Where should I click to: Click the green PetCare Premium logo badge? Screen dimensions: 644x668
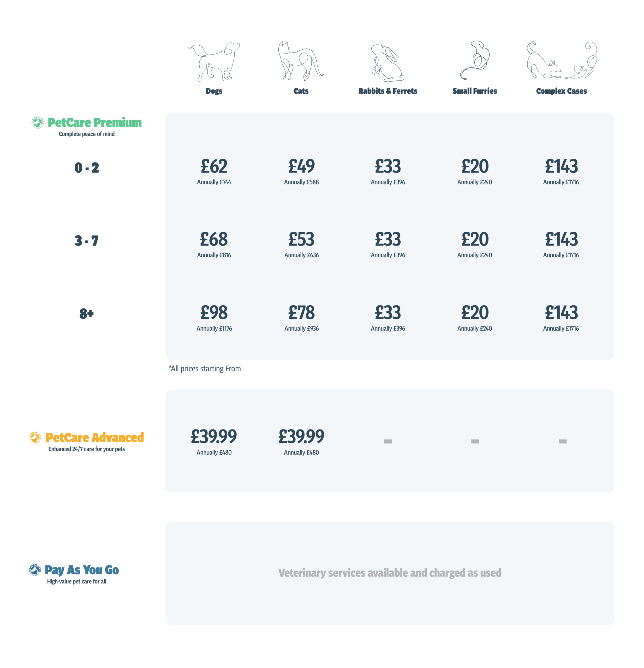(x=38, y=122)
